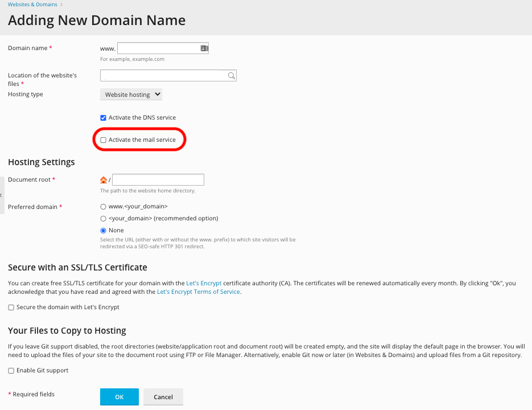Image resolution: width=532 pixels, height=410 pixels.
Task: Enable Activate the mail service checkbox
Action: (x=103, y=140)
